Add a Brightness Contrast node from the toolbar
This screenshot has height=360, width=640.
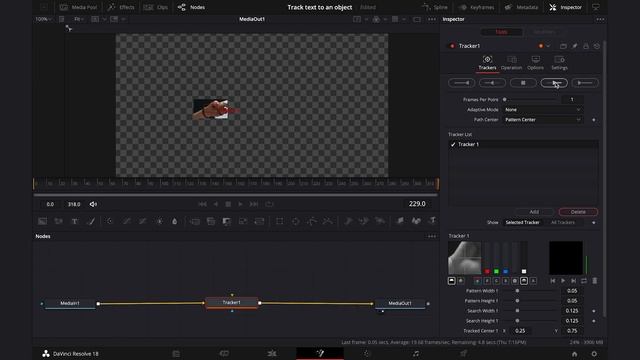[159, 221]
